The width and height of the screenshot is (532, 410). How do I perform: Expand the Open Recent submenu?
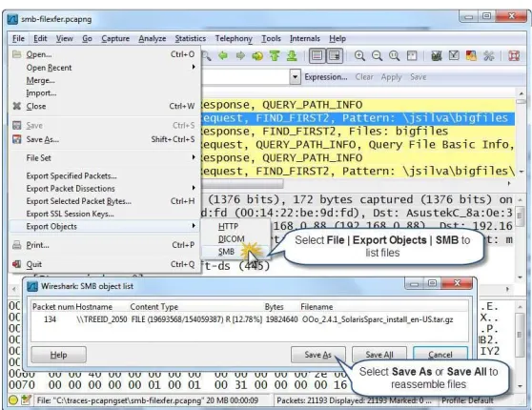point(104,68)
